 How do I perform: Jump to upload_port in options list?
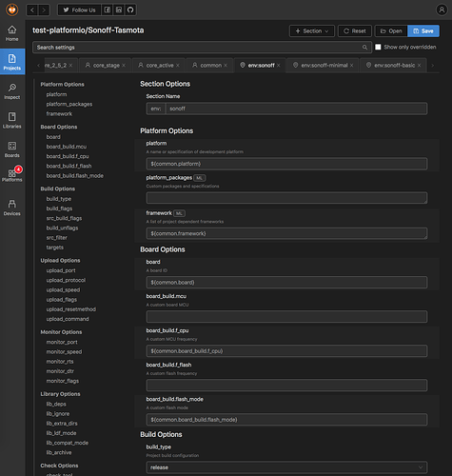[61, 270]
